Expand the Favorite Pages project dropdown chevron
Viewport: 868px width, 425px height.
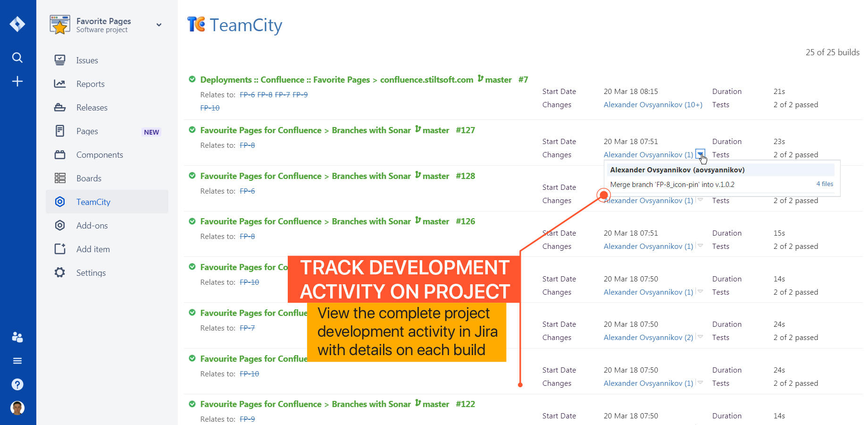pyautogui.click(x=159, y=25)
